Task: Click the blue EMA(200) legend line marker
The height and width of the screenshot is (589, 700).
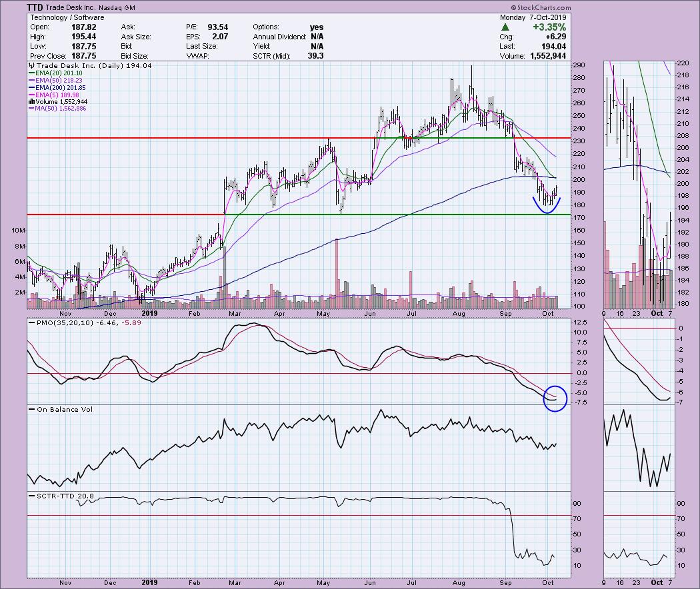Action: coord(32,88)
